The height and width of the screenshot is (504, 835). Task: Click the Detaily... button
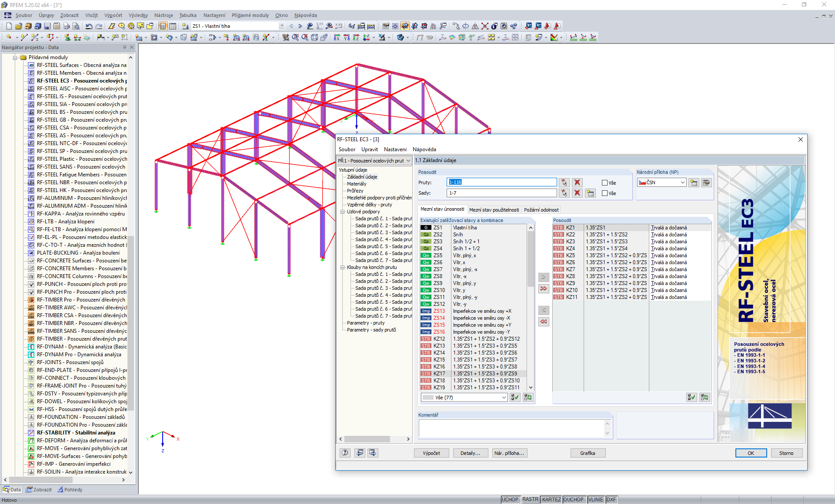470,453
